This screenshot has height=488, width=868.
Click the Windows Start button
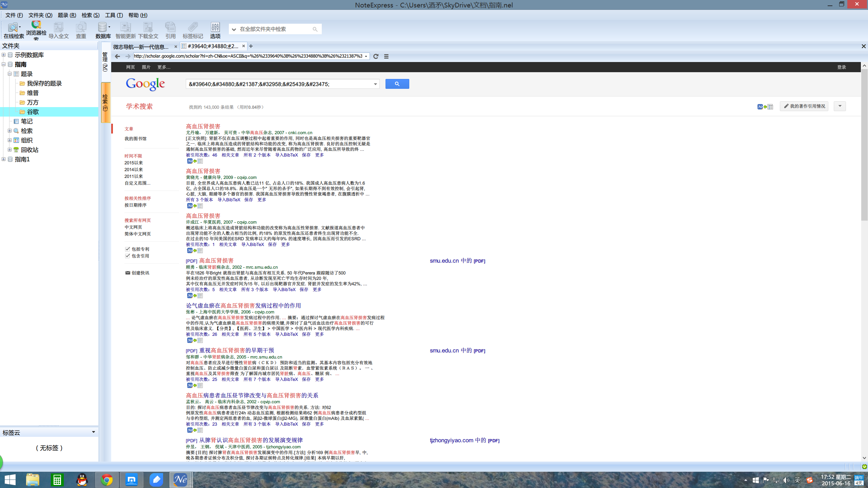click(10, 480)
